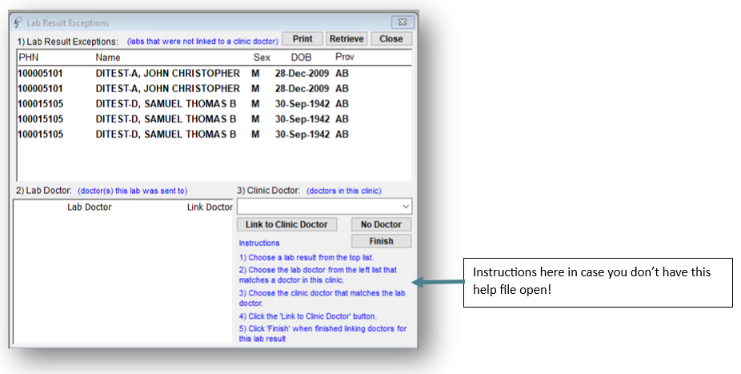The image size is (741, 374).
Task: Click the Link Doctor column header
Action: (x=209, y=207)
